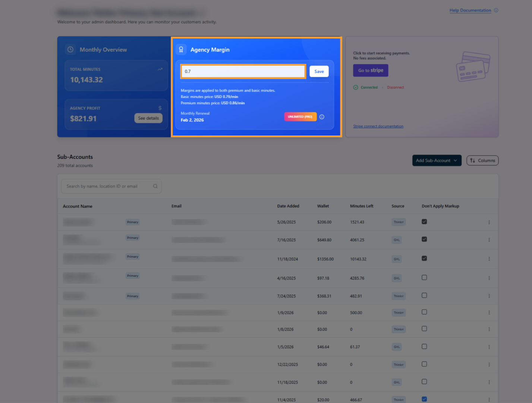532x403 pixels.
Task: Click the minutes left value 1521.43
Action: (357, 222)
